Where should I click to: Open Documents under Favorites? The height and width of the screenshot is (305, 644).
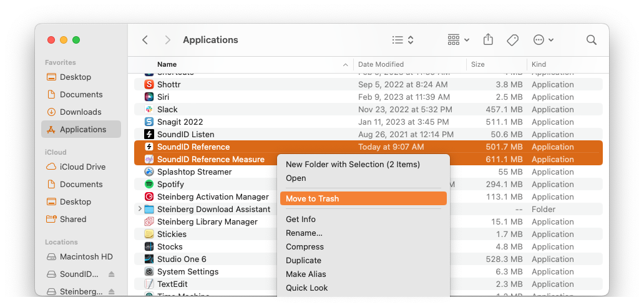(81, 94)
